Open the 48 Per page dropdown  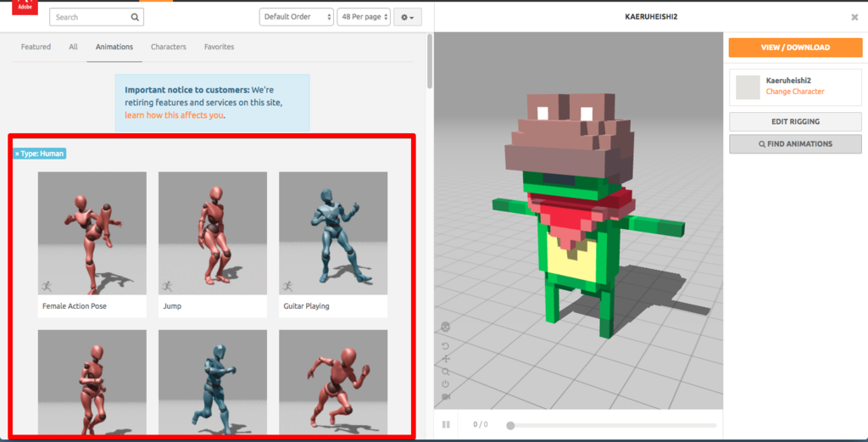tap(364, 17)
